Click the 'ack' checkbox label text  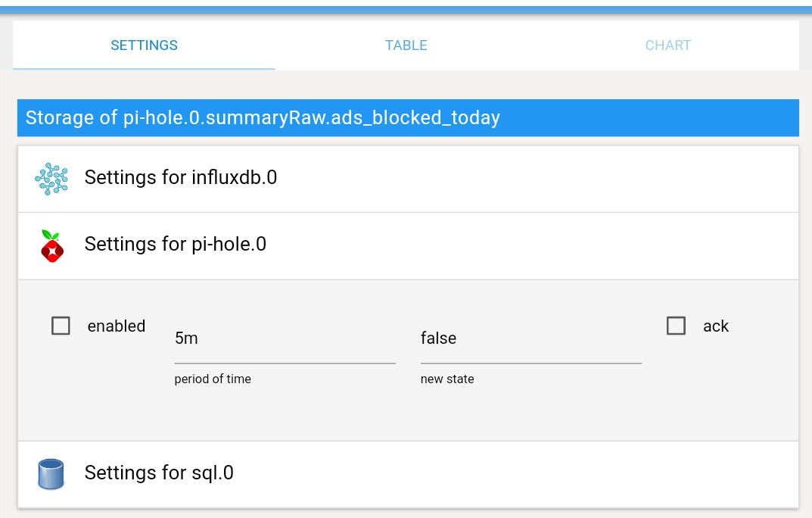tap(716, 326)
